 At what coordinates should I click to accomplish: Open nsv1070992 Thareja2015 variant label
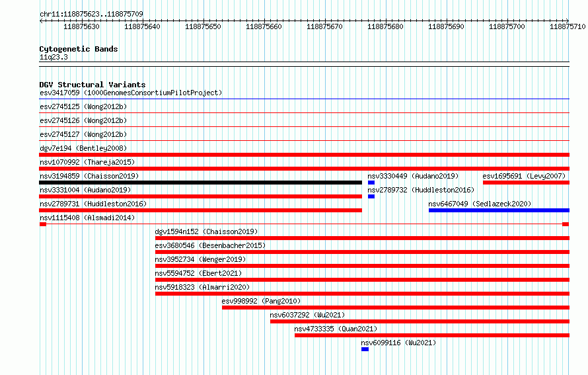pos(87,162)
